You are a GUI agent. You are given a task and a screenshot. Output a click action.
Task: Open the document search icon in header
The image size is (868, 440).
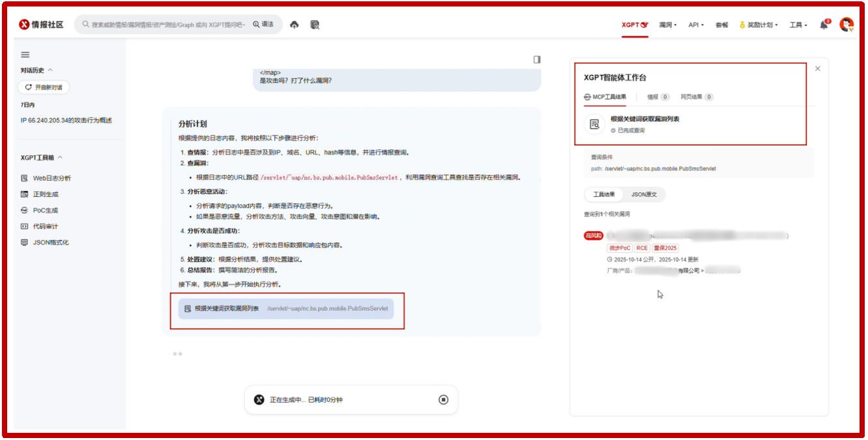315,25
